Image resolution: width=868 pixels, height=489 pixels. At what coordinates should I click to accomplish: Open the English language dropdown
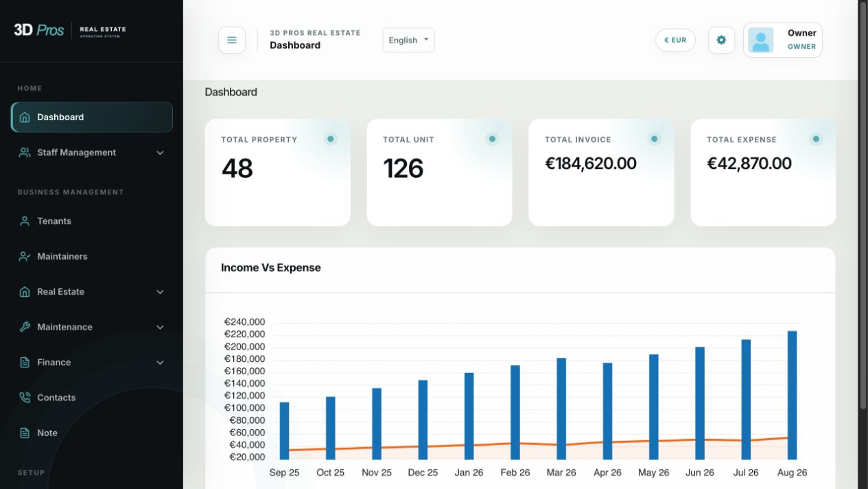point(408,40)
